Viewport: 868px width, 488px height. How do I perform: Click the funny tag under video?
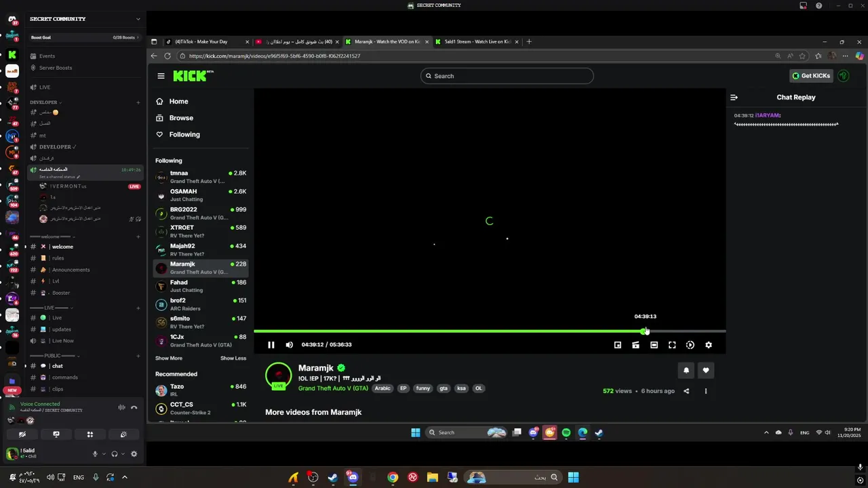pos(423,388)
